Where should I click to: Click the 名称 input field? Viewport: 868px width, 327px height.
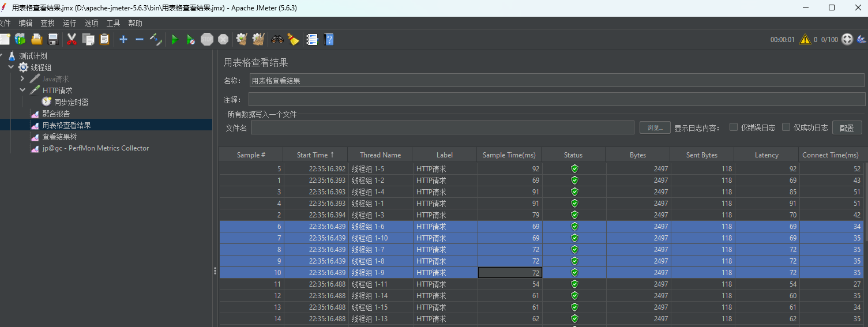[557, 81]
